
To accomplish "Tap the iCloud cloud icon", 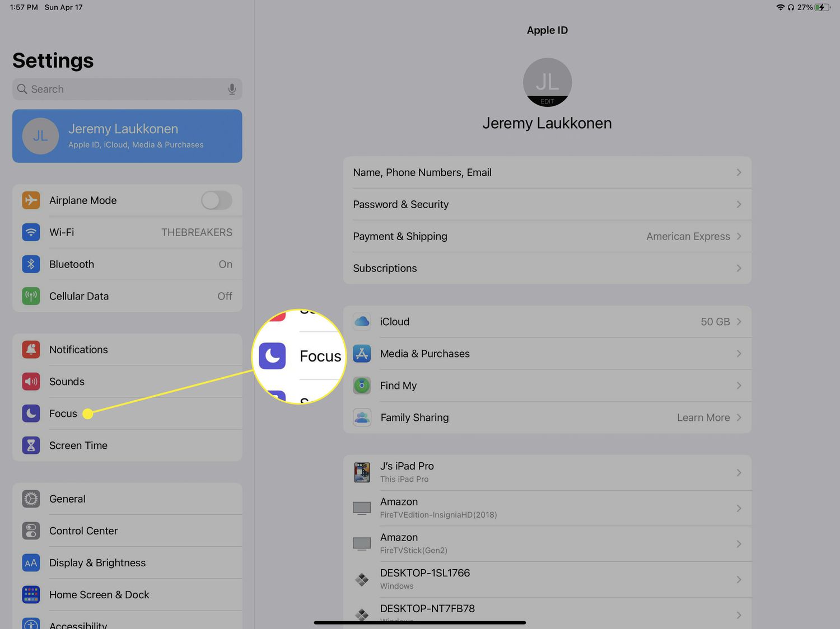I will pyautogui.click(x=362, y=322).
